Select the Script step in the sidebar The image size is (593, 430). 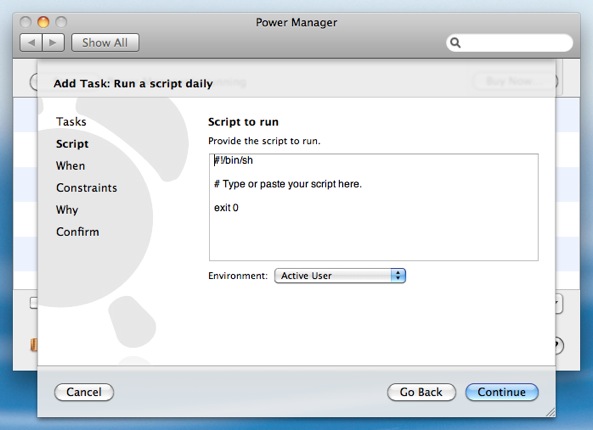[72, 144]
